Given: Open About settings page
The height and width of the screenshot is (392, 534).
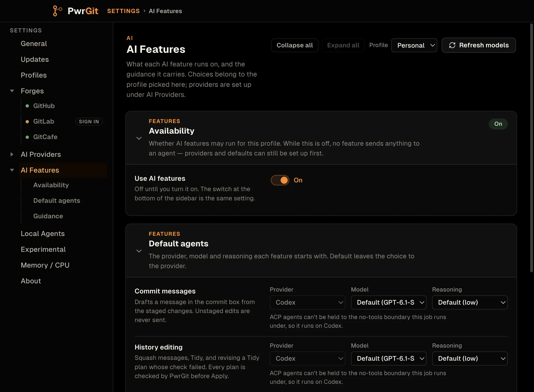Looking at the screenshot, I should [31, 281].
